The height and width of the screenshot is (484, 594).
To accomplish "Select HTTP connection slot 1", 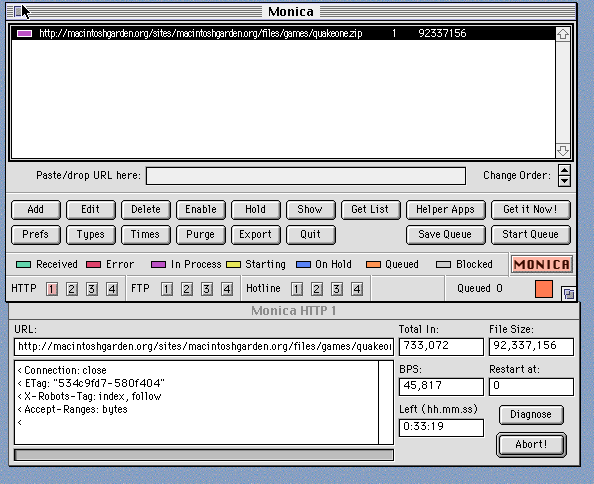I will point(52,289).
